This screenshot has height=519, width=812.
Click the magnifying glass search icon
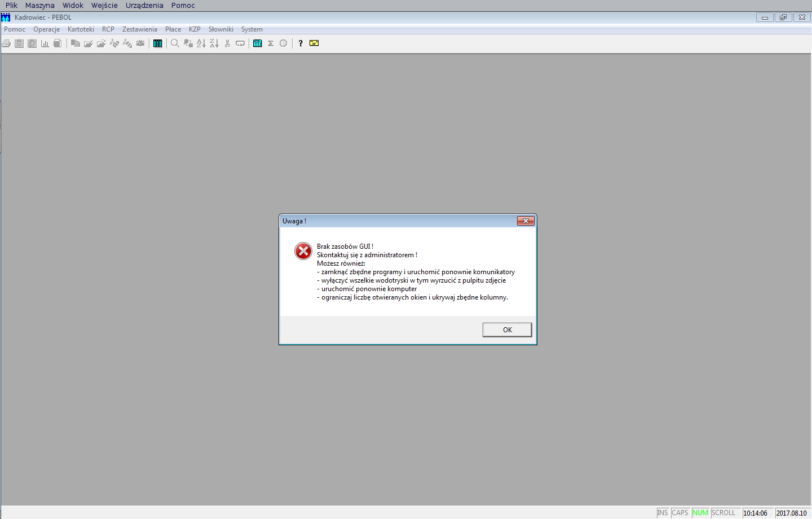(x=175, y=43)
